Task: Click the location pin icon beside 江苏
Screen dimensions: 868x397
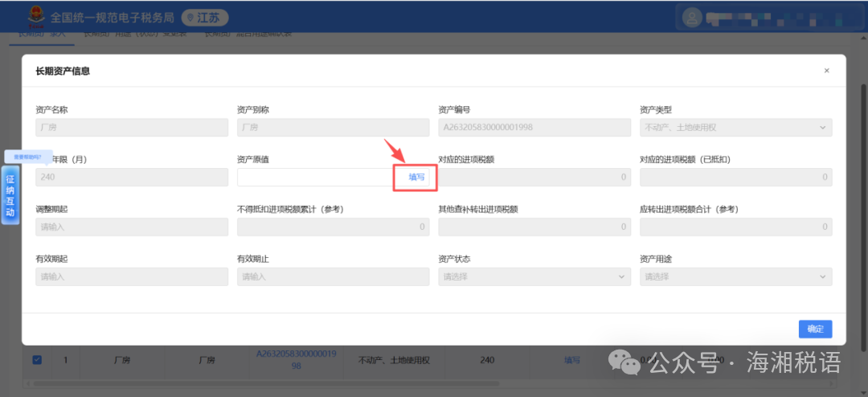Action: pyautogui.click(x=191, y=18)
